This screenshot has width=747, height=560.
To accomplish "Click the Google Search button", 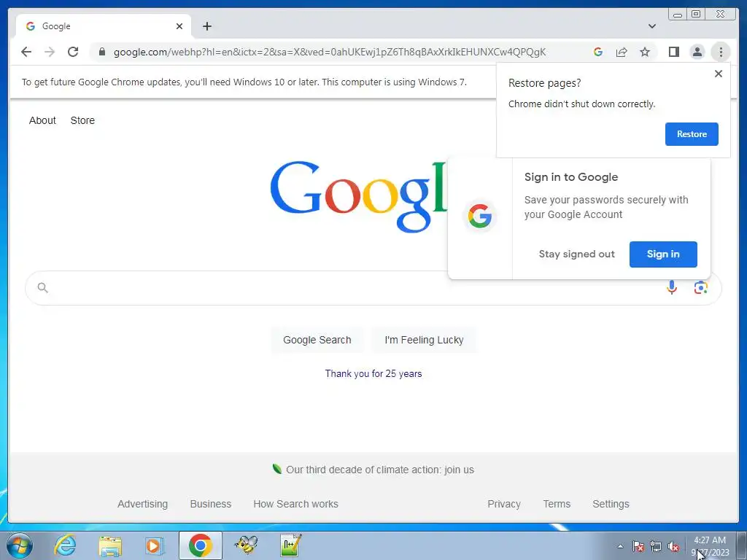I will 317,340.
